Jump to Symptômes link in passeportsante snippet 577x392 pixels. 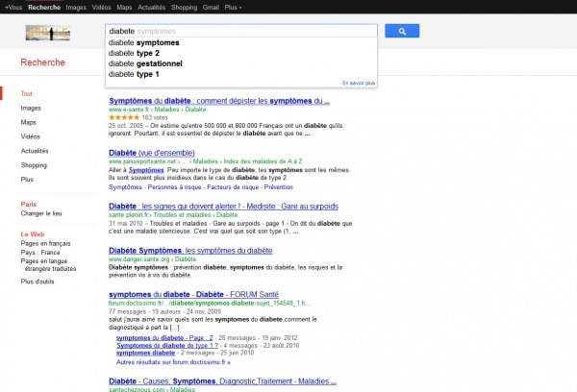(x=146, y=170)
